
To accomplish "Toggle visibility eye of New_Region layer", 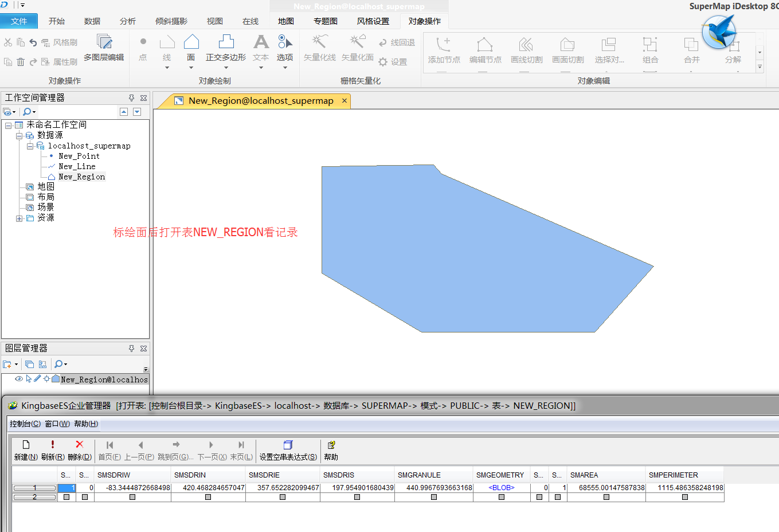I will coord(19,379).
